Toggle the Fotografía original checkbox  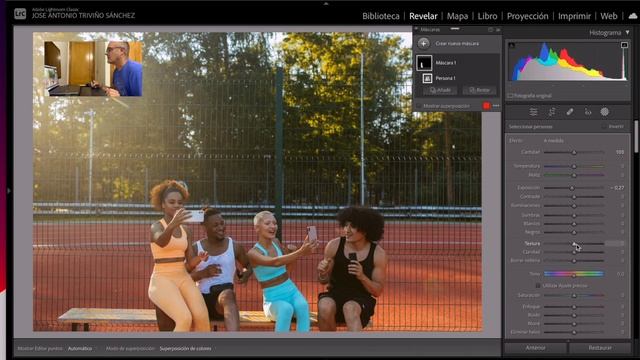[x=510, y=96]
